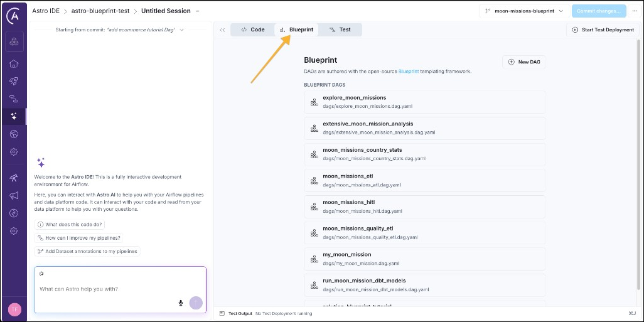644x322 pixels.
Task: Open the pipeline nodes icon in sidebar
Action: coord(14,99)
